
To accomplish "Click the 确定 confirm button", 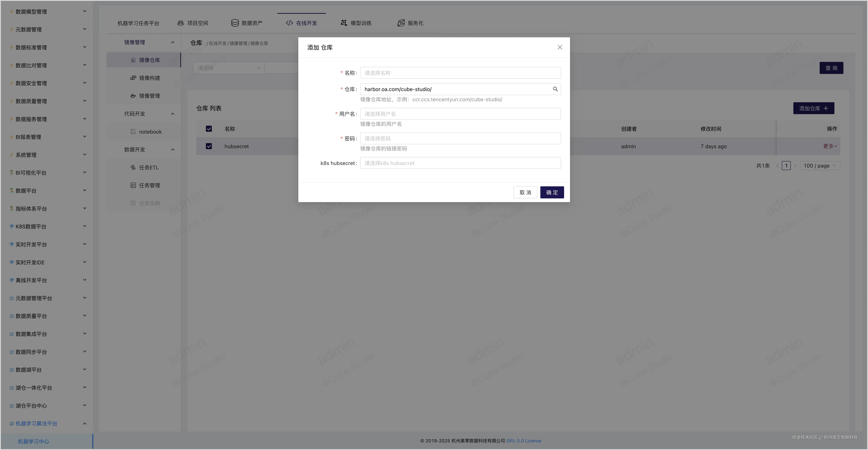I will (x=552, y=192).
